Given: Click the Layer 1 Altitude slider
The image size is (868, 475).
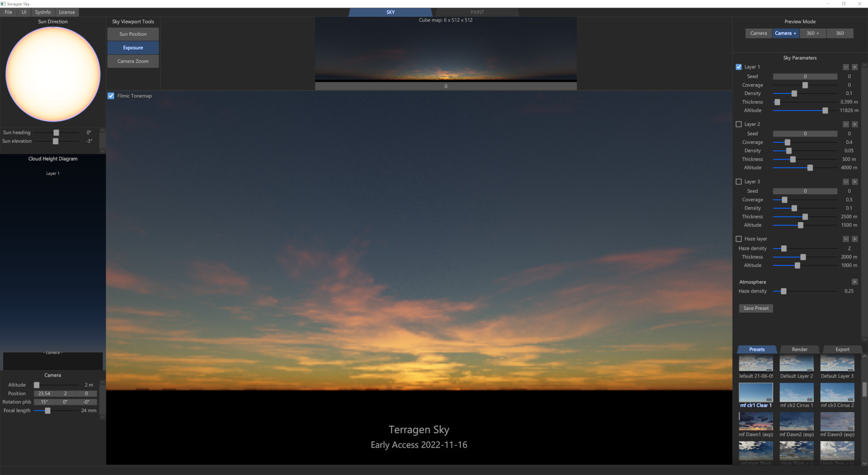Looking at the screenshot, I should click(x=805, y=111).
